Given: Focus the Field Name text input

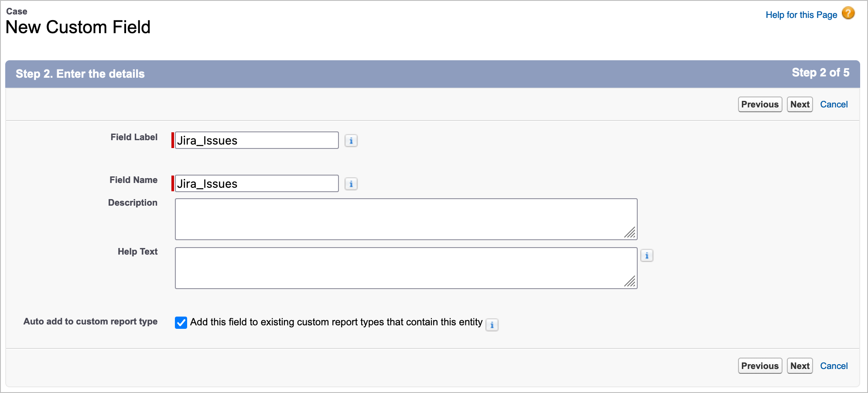Looking at the screenshot, I should (x=256, y=184).
